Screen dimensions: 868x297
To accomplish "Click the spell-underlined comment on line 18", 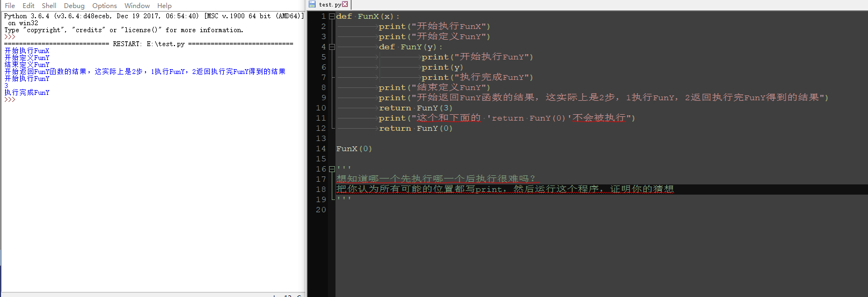I will pos(505,189).
